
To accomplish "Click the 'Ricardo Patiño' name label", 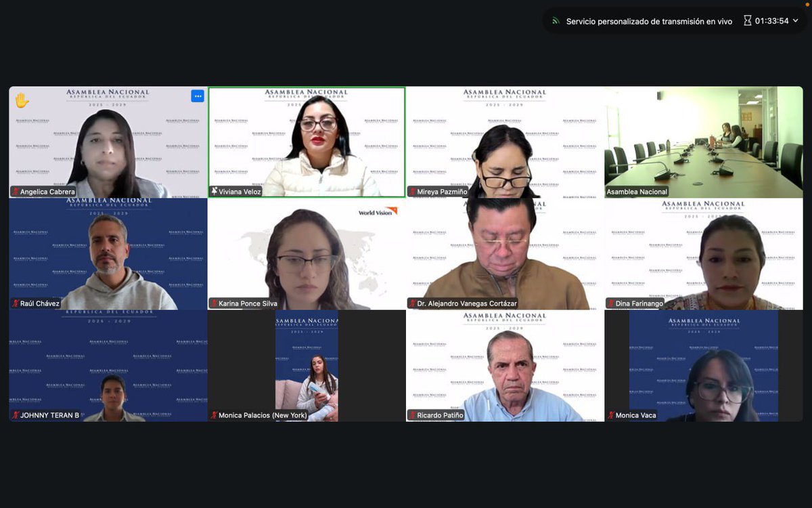I will tap(441, 415).
